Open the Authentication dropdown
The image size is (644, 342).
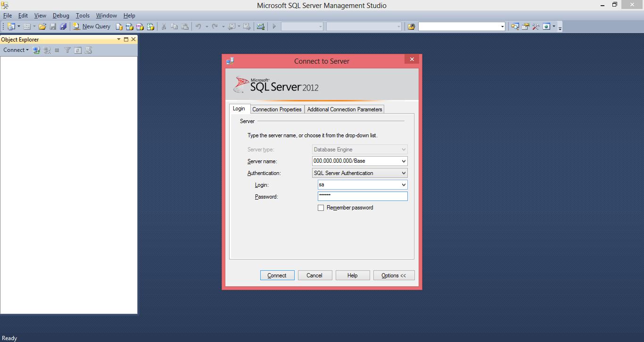point(404,173)
